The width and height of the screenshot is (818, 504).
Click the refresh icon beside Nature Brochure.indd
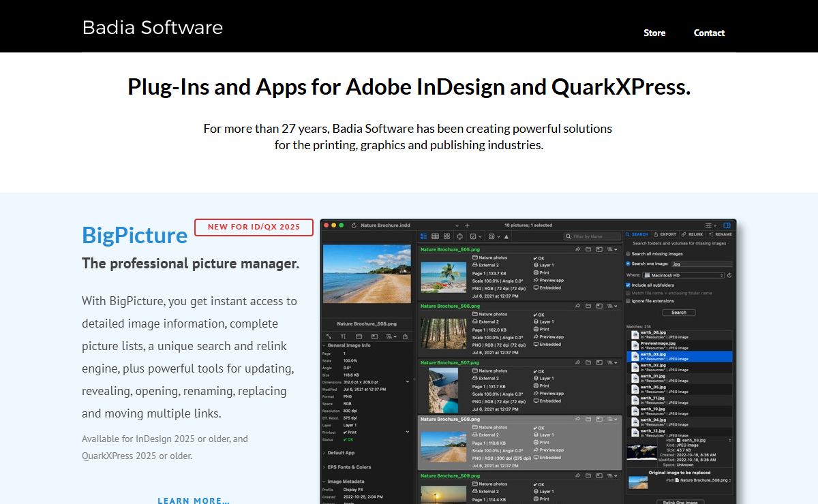[x=354, y=225]
